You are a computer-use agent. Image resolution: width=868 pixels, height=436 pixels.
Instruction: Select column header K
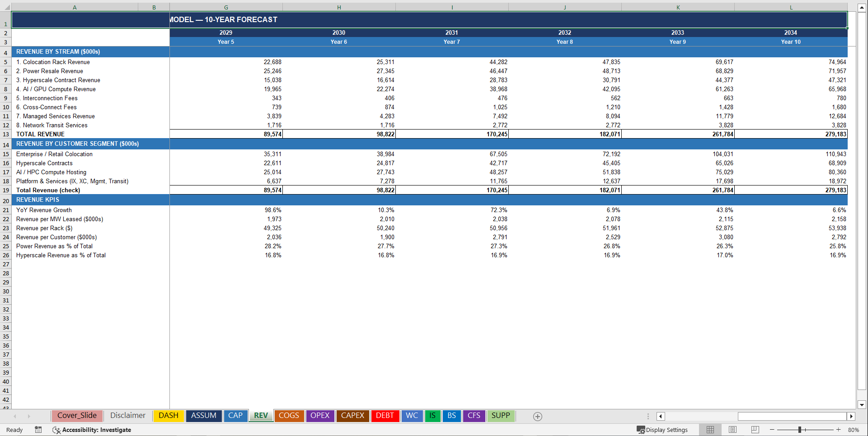(678, 7)
